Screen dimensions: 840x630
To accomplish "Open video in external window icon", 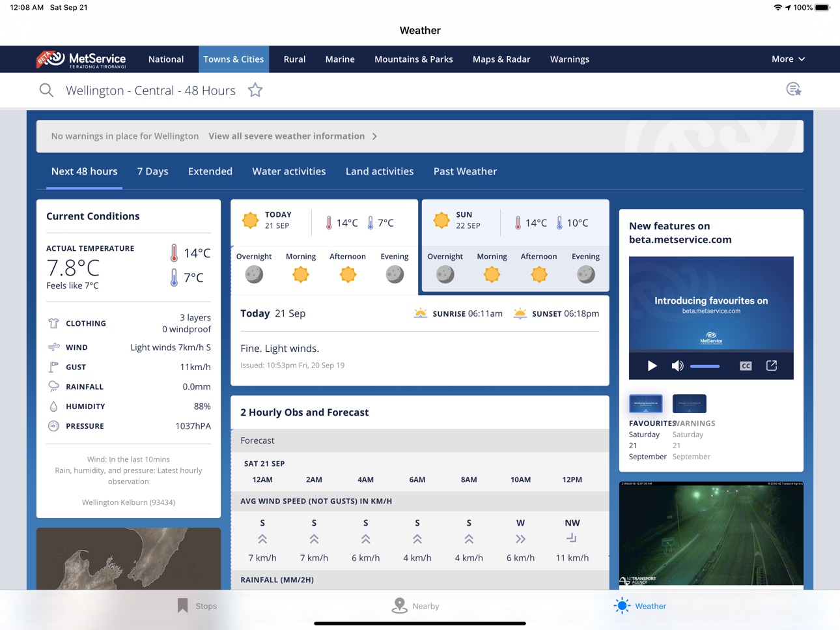I will (772, 365).
